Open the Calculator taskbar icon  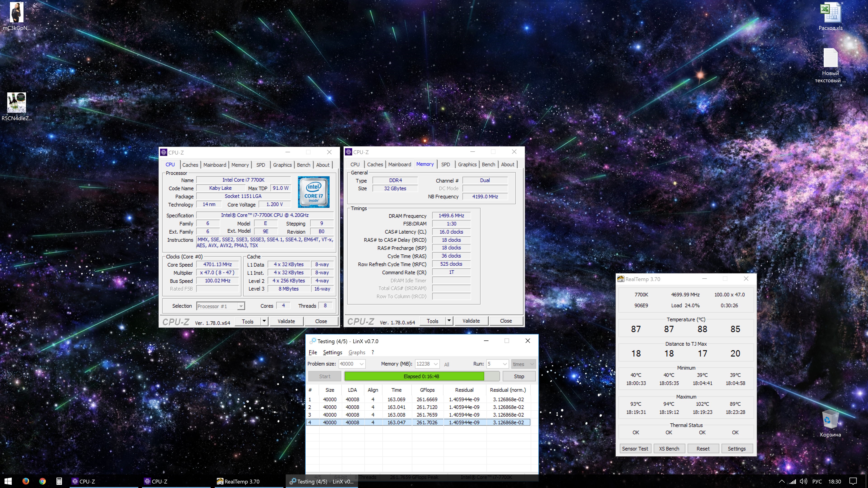point(59,481)
